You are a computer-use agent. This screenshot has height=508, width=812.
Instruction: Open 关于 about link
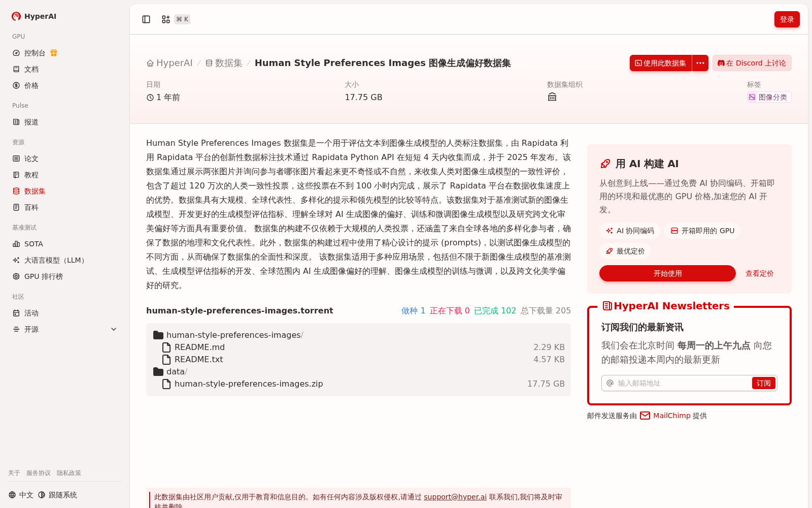(14, 473)
